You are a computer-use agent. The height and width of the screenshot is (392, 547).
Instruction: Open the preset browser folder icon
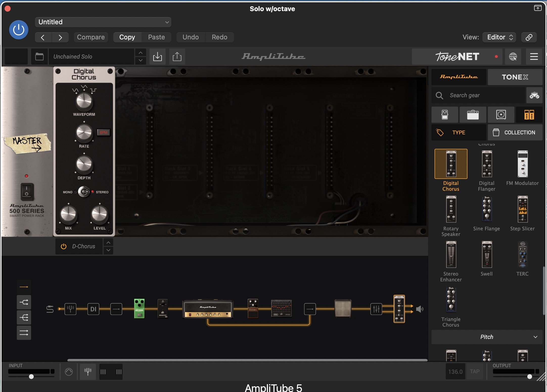39,57
